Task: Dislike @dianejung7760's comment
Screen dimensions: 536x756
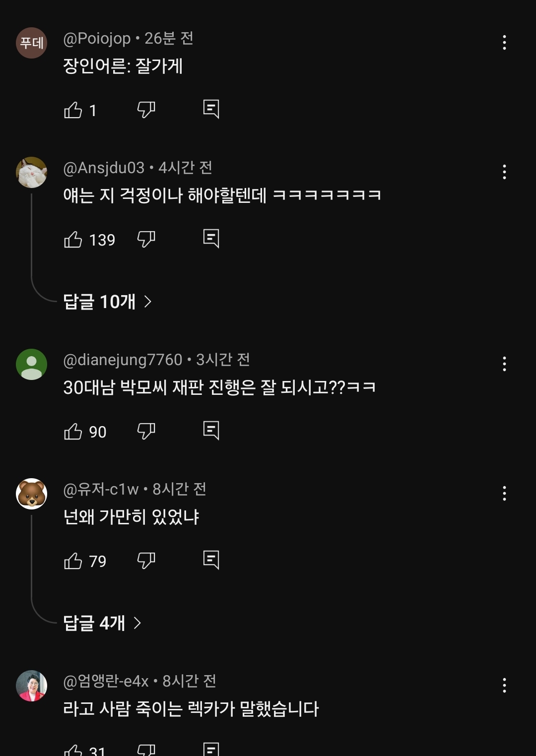Action: coord(146,431)
